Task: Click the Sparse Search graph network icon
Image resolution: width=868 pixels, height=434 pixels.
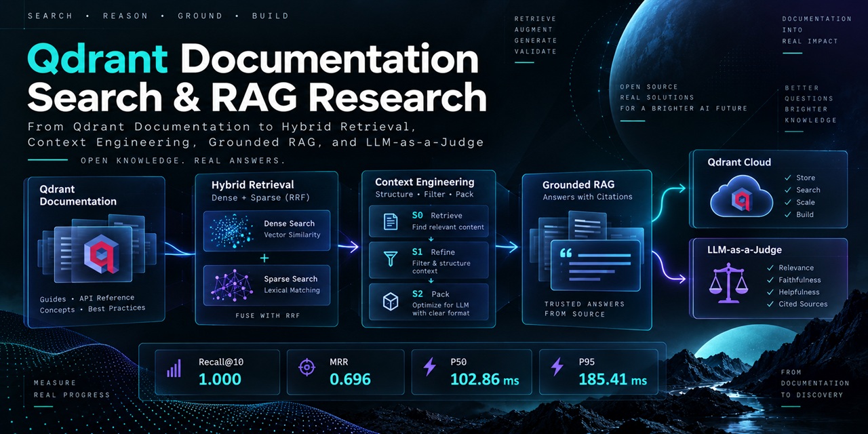Action: tap(232, 284)
